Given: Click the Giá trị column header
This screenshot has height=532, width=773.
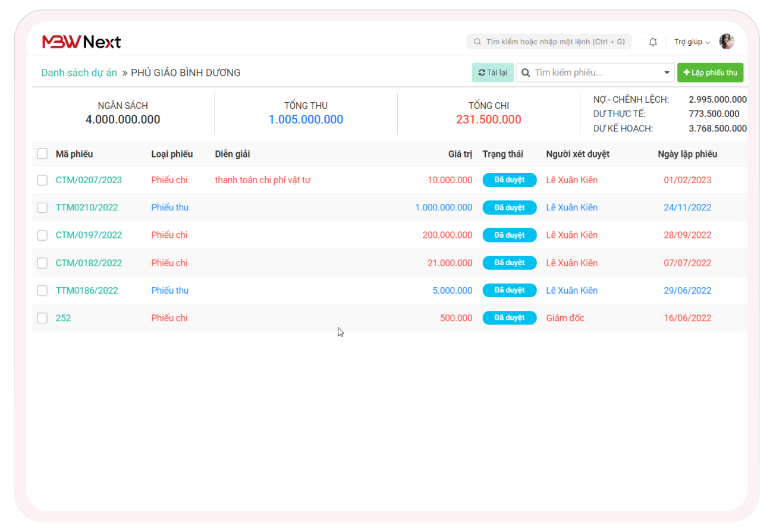Looking at the screenshot, I should 460,154.
